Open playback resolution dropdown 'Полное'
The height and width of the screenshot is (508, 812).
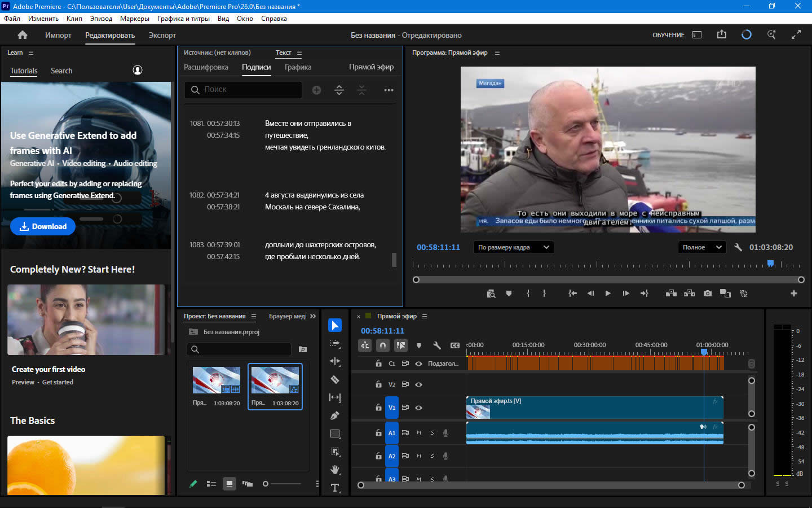(x=701, y=247)
